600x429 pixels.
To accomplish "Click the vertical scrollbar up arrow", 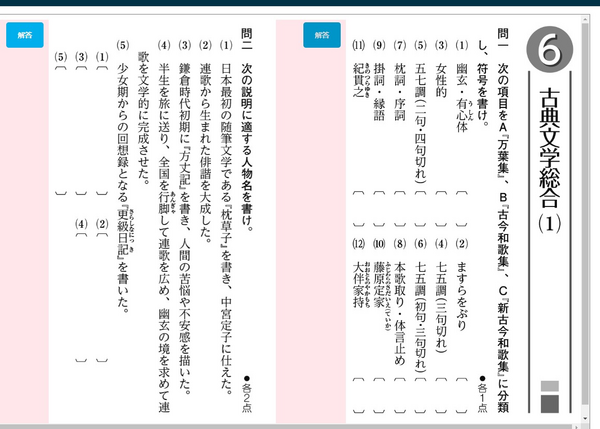I will coord(585,20).
